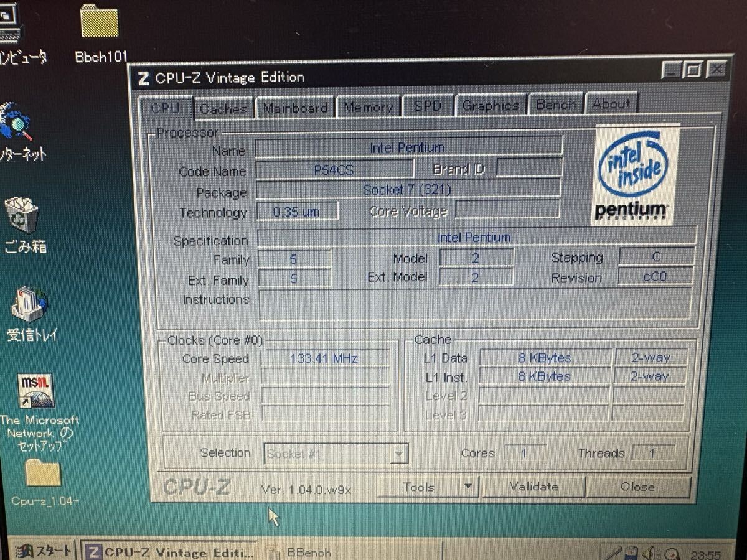This screenshot has height=560, width=747.
Task: Click the Name field Intel Pentium
Action: pos(408,147)
